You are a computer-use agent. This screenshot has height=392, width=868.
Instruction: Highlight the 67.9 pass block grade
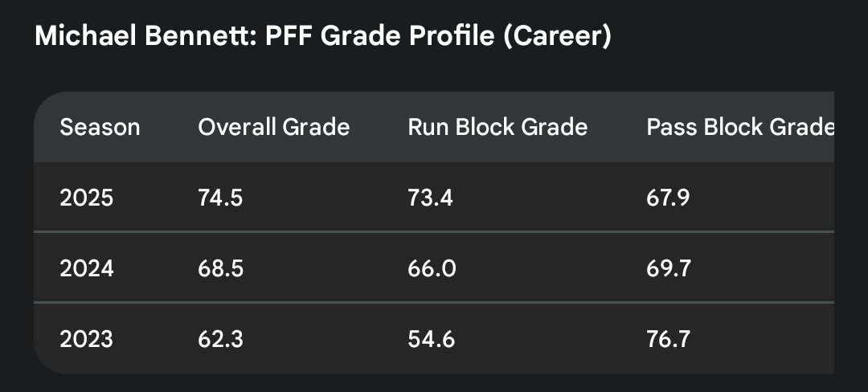tap(668, 198)
